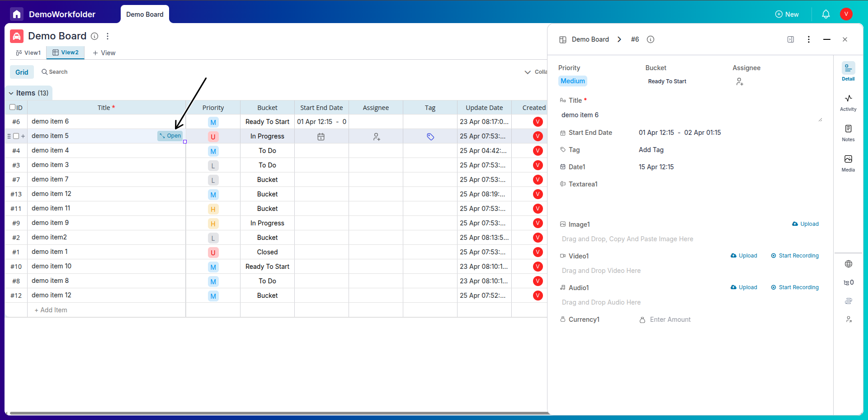Click Start Recording for Audio1
This screenshot has width=868, height=420.
pos(795,287)
